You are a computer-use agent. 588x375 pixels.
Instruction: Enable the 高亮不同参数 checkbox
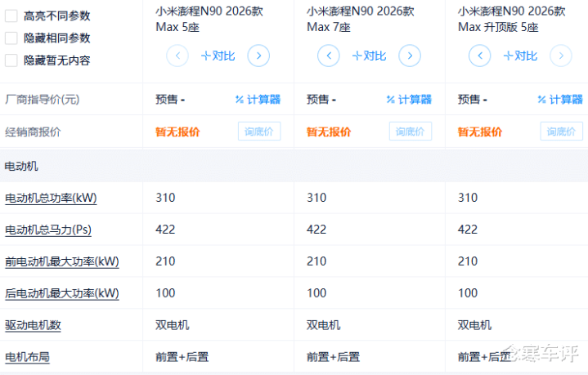11,16
